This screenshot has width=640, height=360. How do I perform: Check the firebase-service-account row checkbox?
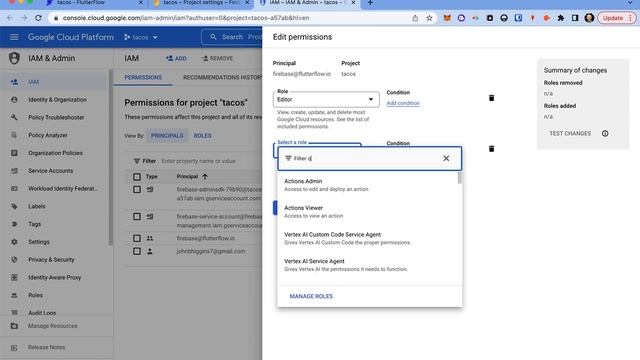point(137,216)
